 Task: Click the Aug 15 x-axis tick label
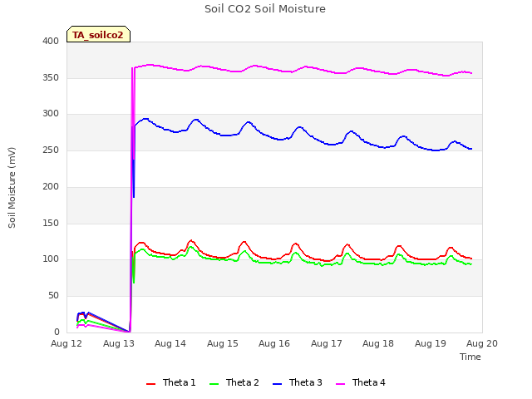pyautogui.click(x=223, y=343)
